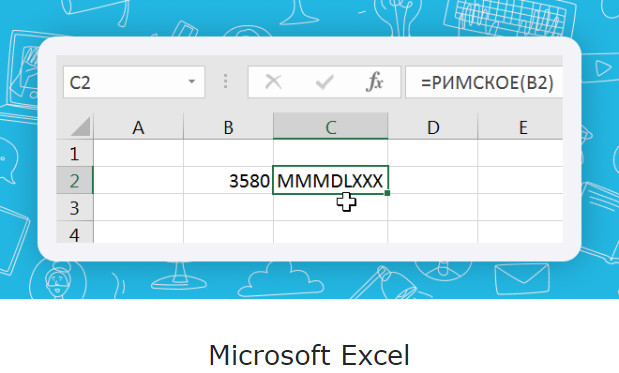Select row 3 header

[75, 208]
